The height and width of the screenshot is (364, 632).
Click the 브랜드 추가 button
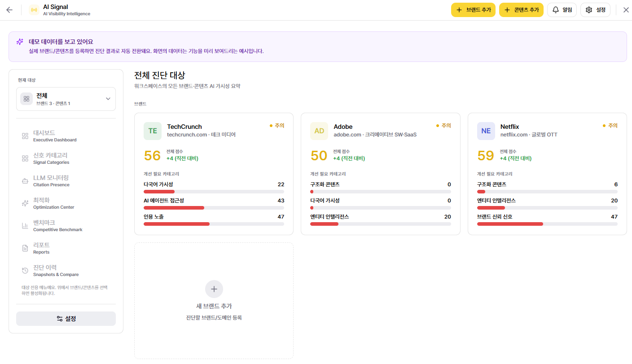pyautogui.click(x=474, y=10)
